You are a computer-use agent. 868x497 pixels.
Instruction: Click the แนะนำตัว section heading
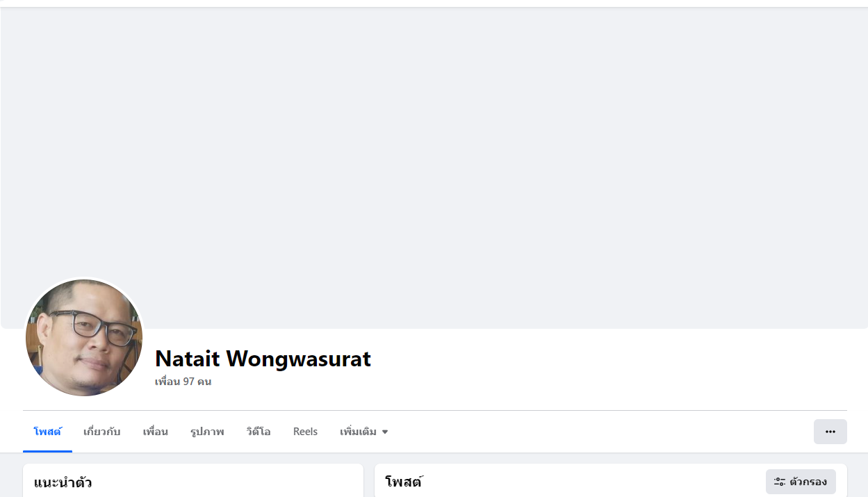(63, 482)
